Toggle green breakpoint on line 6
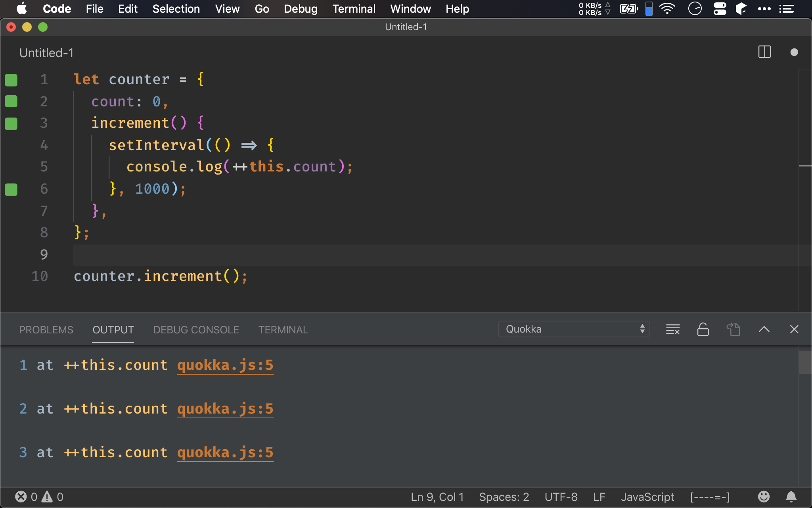The image size is (812, 508). 11,188
